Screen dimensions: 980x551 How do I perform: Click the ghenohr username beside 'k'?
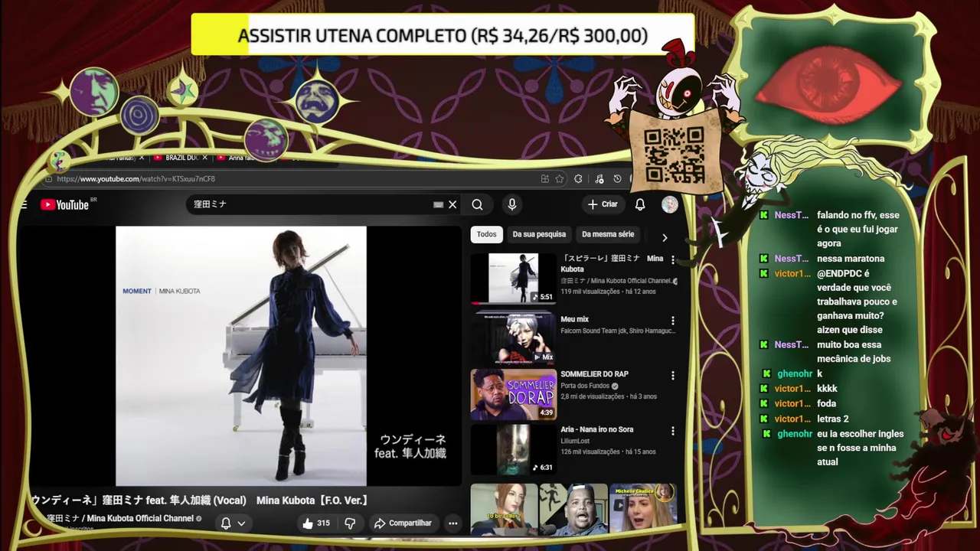(795, 374)
